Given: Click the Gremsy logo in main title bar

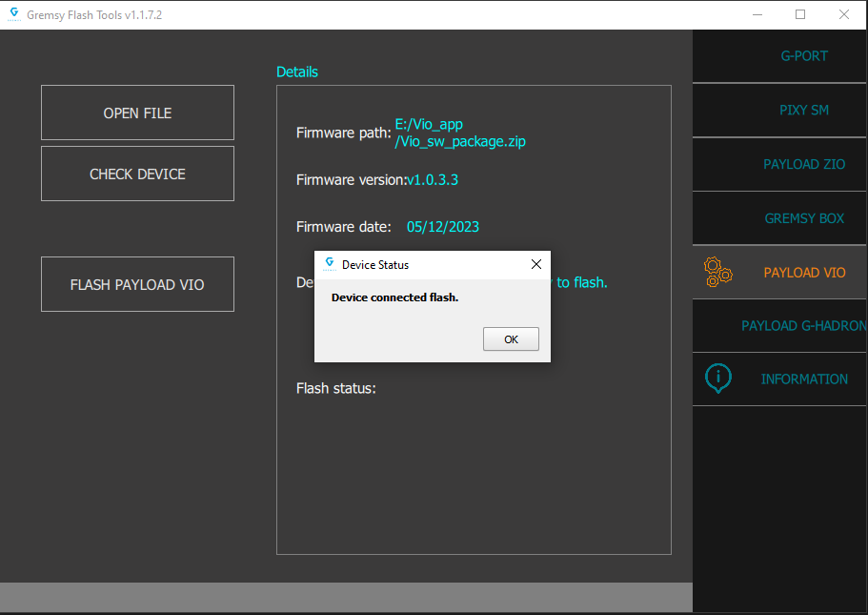Looking at the screenshot, I should pyautogui.click(x=13, y=14).
